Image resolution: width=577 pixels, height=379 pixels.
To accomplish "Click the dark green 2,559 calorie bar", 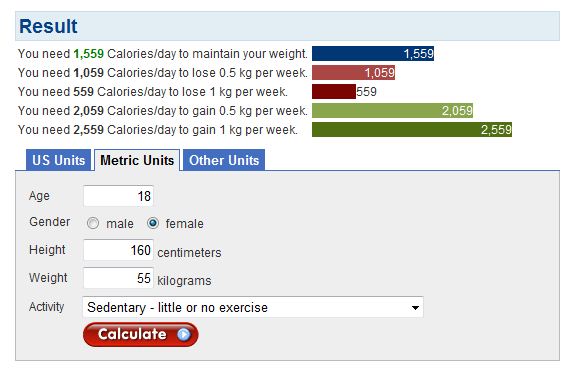I will (x=412, y=130).
